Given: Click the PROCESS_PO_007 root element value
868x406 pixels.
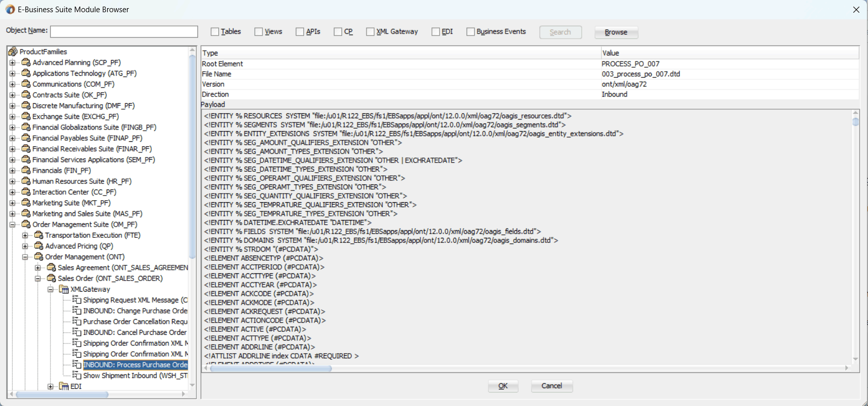Looking at the screenshot, I should click(x=630, y=64).
